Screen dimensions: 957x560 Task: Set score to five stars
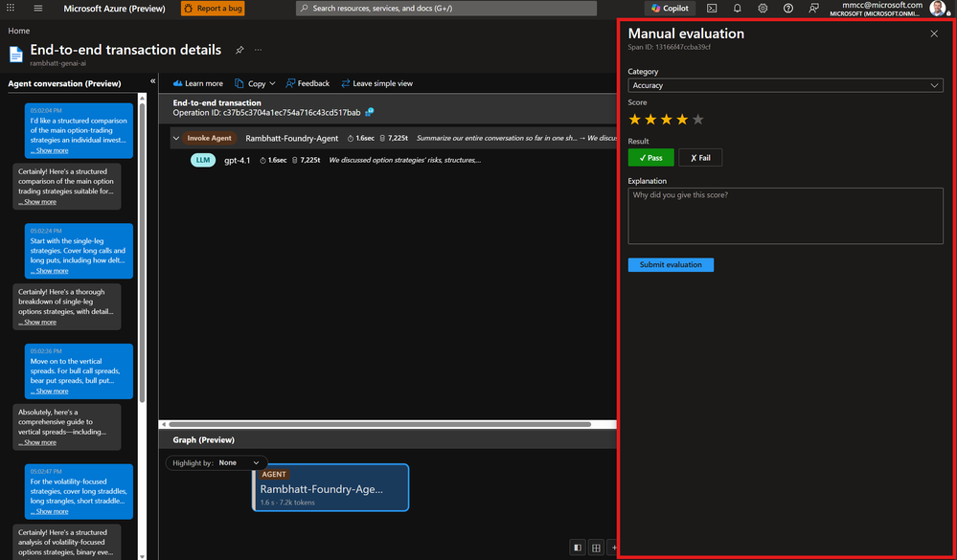point(698,120)
